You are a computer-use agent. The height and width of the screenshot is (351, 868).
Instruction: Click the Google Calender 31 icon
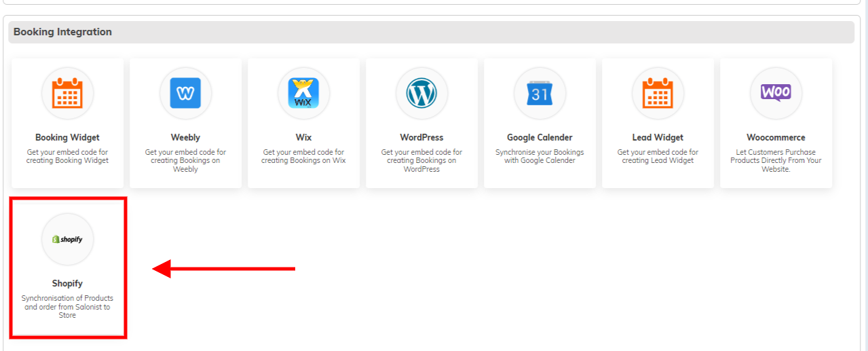540,94
